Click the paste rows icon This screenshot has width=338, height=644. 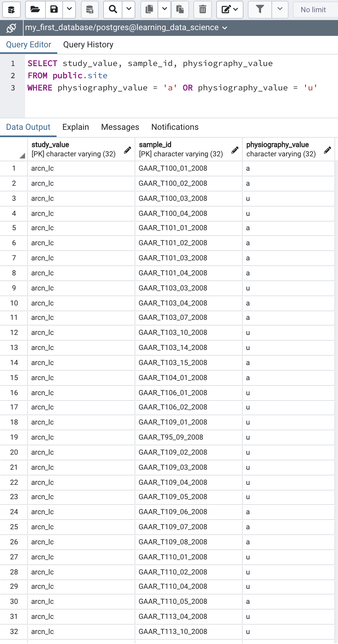180,9
